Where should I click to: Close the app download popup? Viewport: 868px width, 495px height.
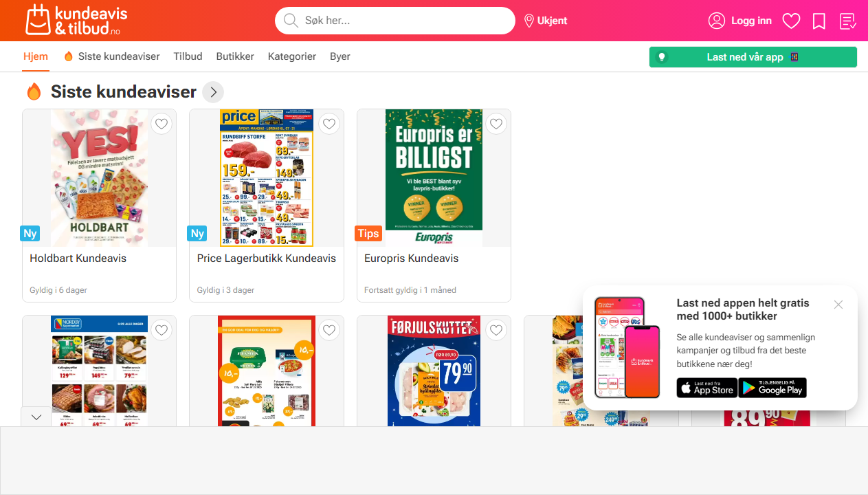point(838,305)
